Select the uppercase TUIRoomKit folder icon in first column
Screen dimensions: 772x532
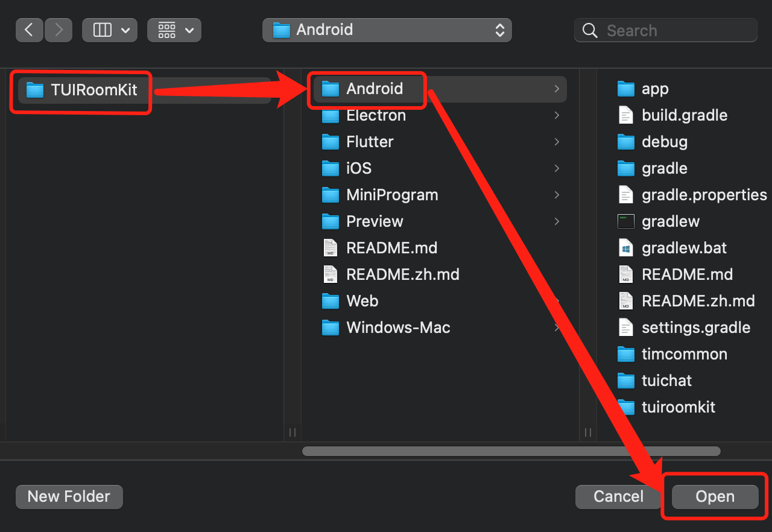tap(36, 90)
